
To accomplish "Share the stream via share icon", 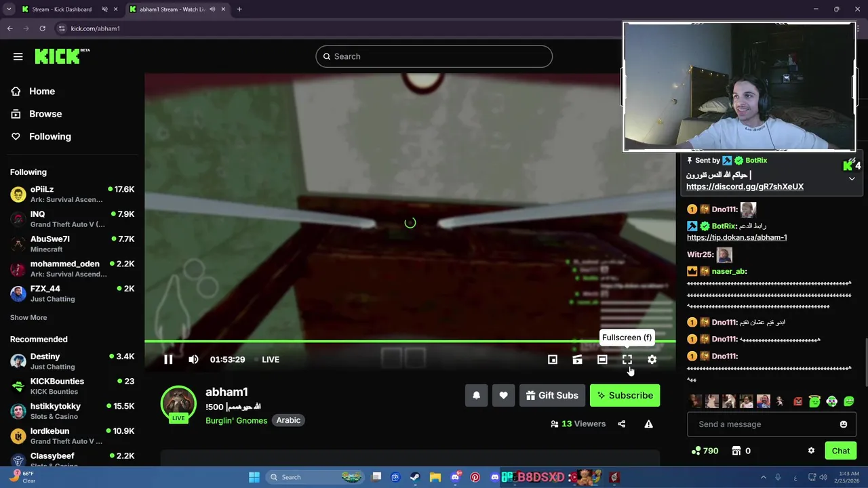I will point(622,424).
